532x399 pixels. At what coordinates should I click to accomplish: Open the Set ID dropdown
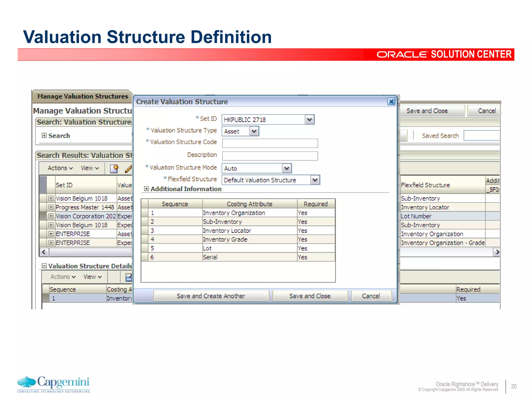309,120
